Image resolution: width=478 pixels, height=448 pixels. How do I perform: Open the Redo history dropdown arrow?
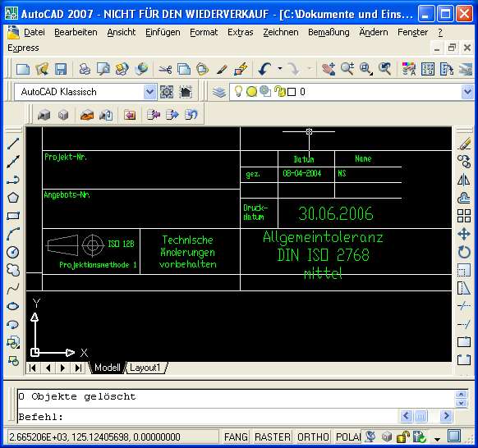310,69
